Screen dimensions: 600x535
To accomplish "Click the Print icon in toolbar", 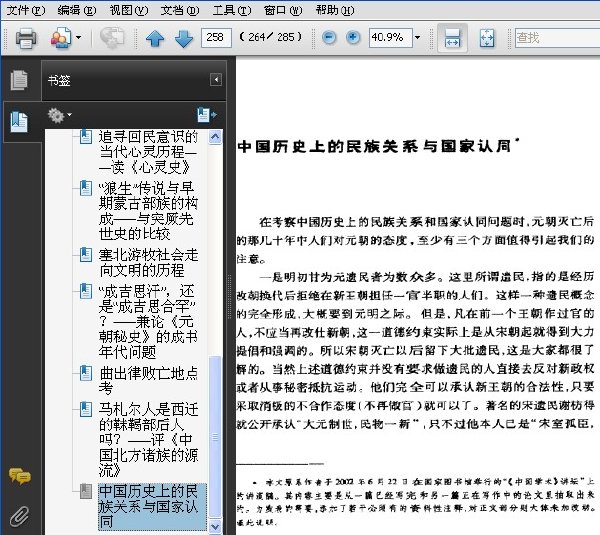I will pyautogui.click(x=26, y=38).
